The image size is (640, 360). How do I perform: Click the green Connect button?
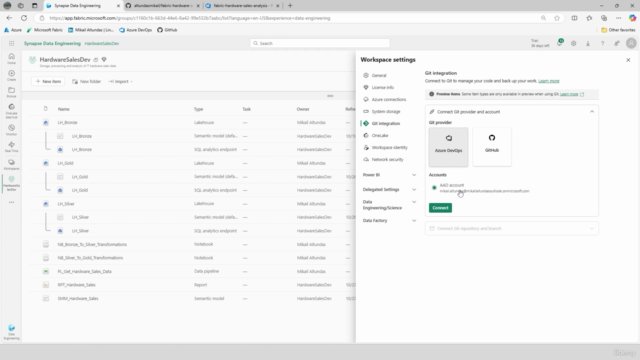pyautogui.click(x=440, y=208)
